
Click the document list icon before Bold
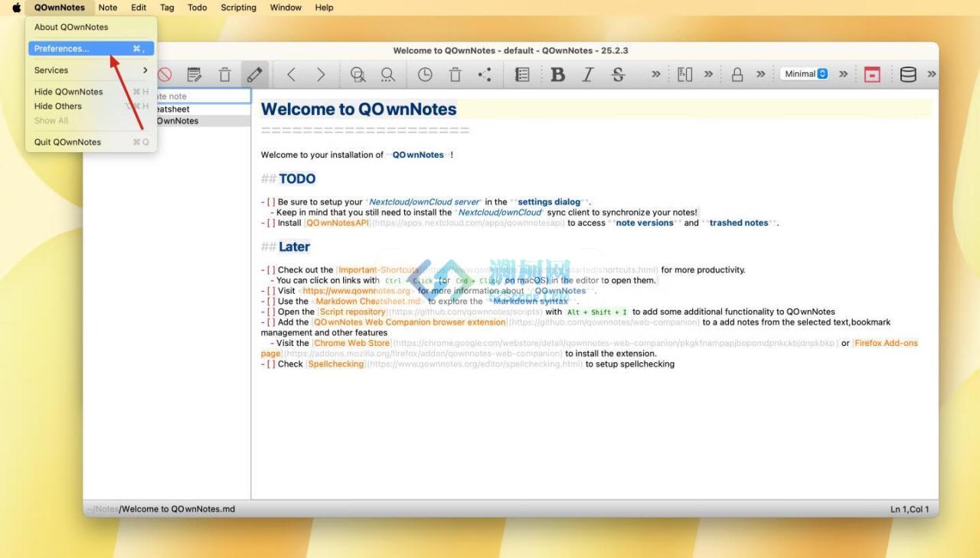pos(522,74)
